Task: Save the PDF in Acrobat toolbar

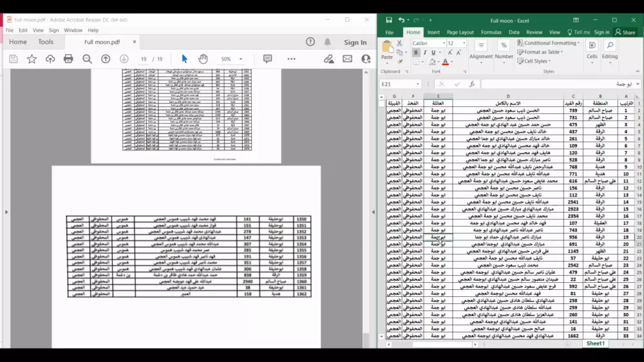Action: click(x=13, y=59)
